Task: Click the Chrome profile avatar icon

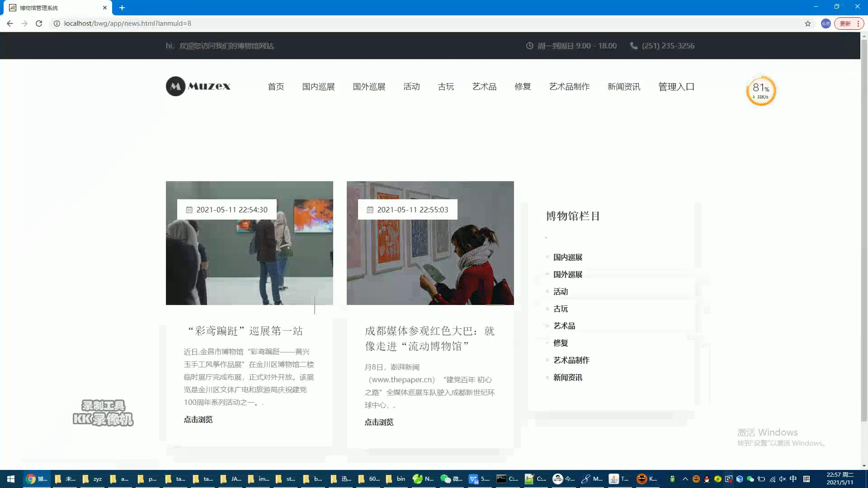Action: click(826, 23)
